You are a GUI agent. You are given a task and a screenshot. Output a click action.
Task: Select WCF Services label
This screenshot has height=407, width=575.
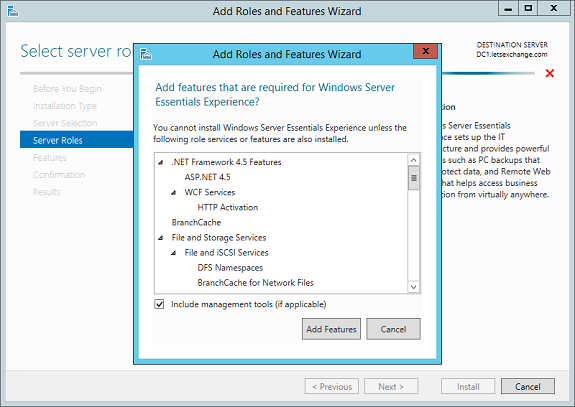210,192
